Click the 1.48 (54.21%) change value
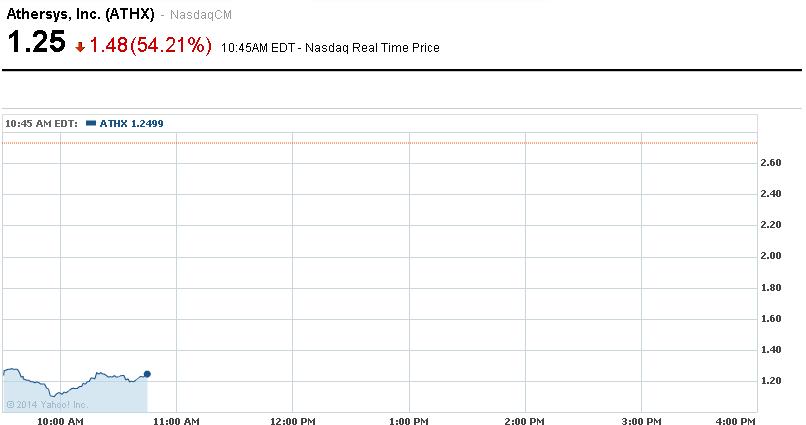Viewport: 806px width, 425px height. [x=150, y=46]
